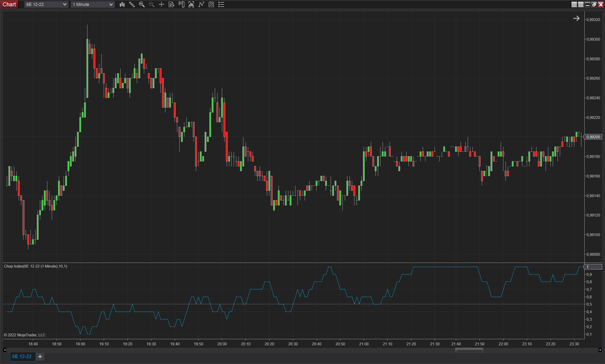
Task: Open the data box icon
Action: pyautogui.click(x=171, y=4)
